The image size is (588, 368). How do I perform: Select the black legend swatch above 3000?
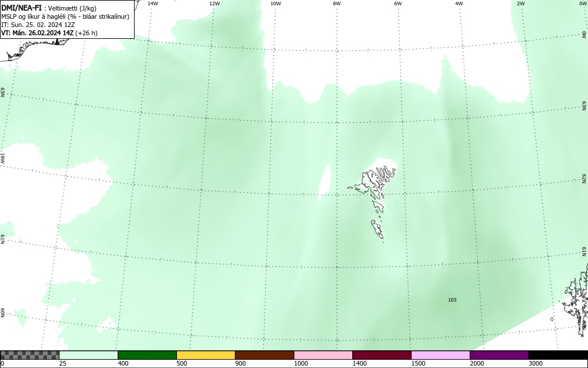pos(558,355)
